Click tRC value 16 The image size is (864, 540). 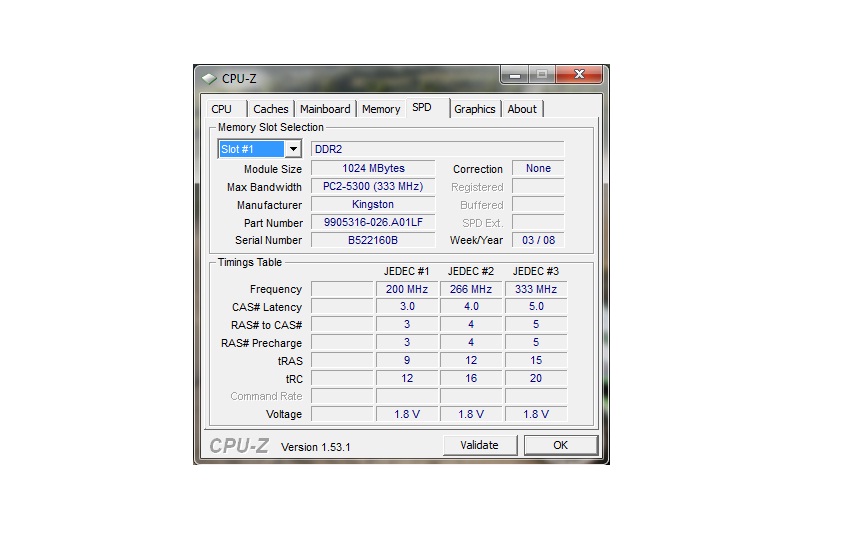click(x=471, y=379)
